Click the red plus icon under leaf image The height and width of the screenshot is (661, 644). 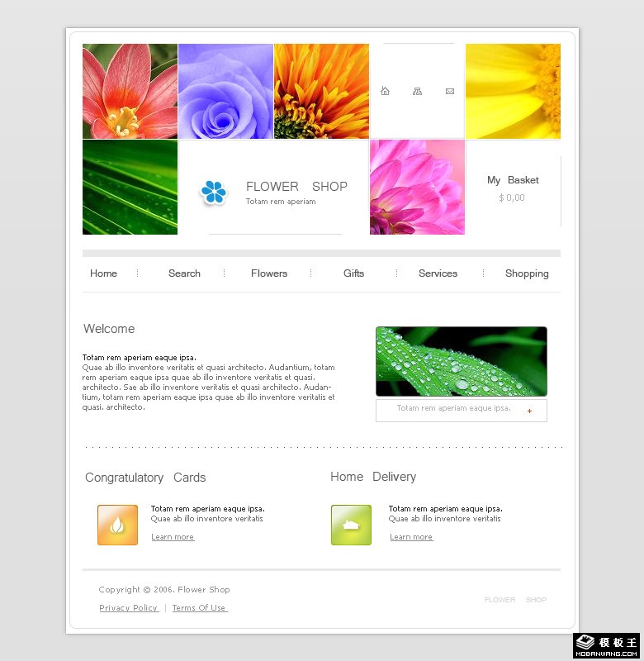tap(529, 411)
